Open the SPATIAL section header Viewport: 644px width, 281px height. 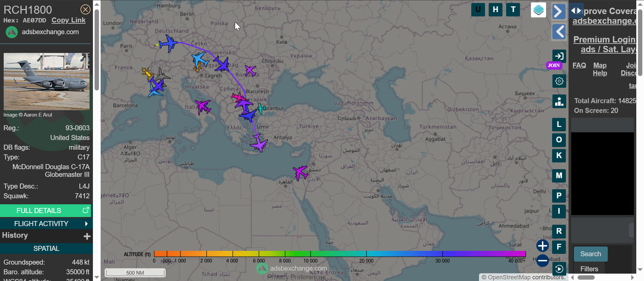pyautogui.click(x=46, y=249)
